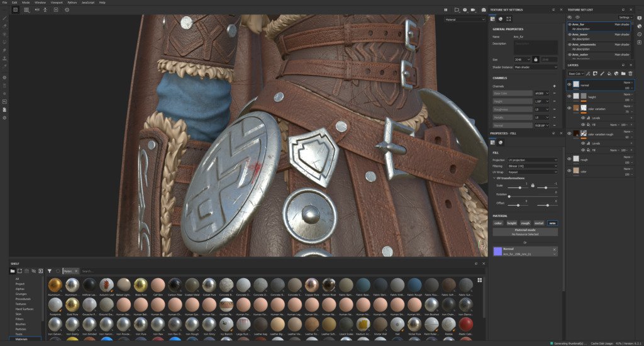Screen dimensions: 644x346
Task: Click the Material mode button
Action: click(525, 230)
